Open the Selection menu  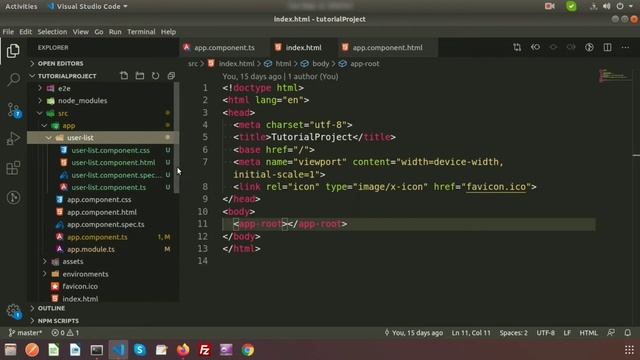click(x=52, y=31)
